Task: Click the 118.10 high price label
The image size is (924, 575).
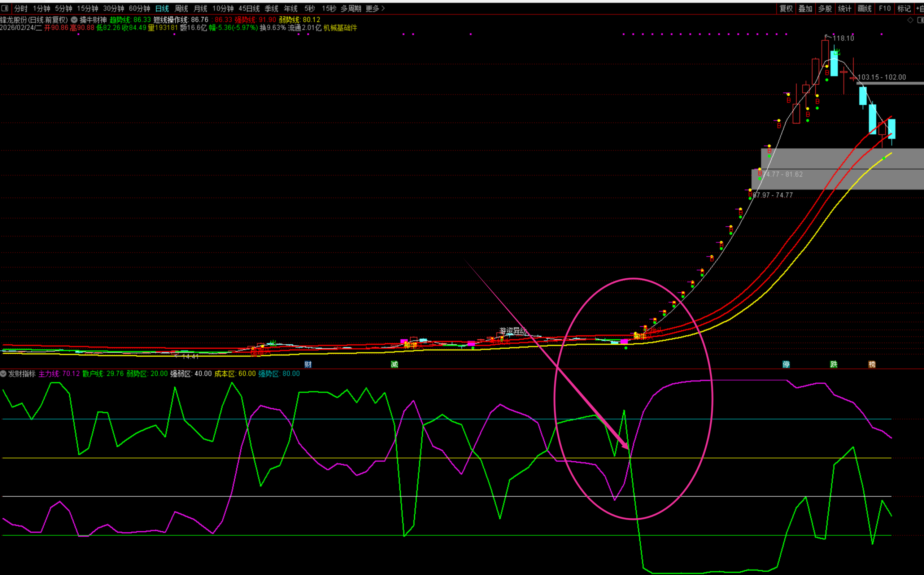Action: tap(843, 38)
